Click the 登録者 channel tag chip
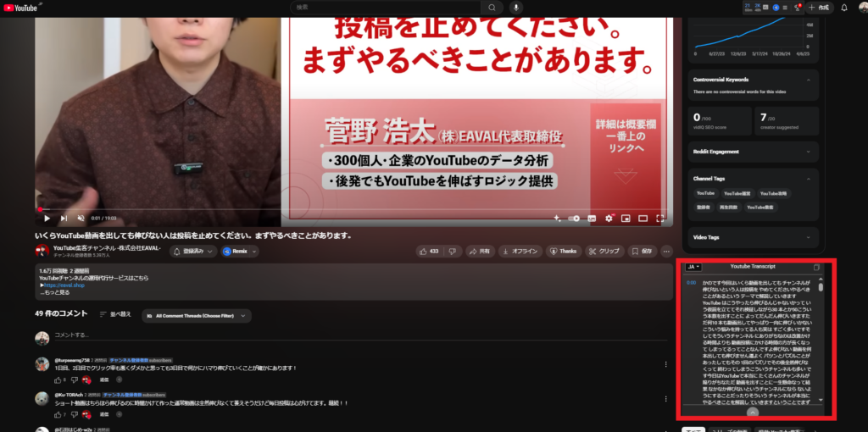The height and width of the screenshot is (432, 868). click(703, 208)
